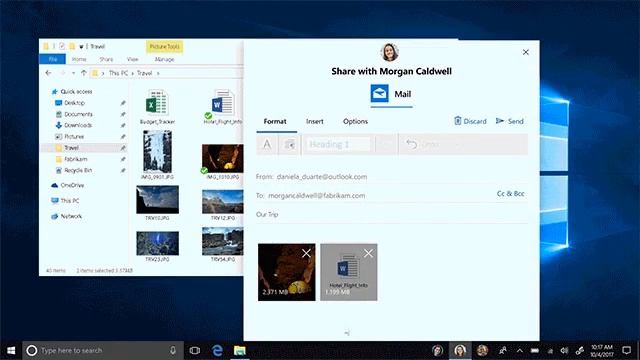Go back with Explorer back arrow

pyautogui.click(x=48, y=73)
